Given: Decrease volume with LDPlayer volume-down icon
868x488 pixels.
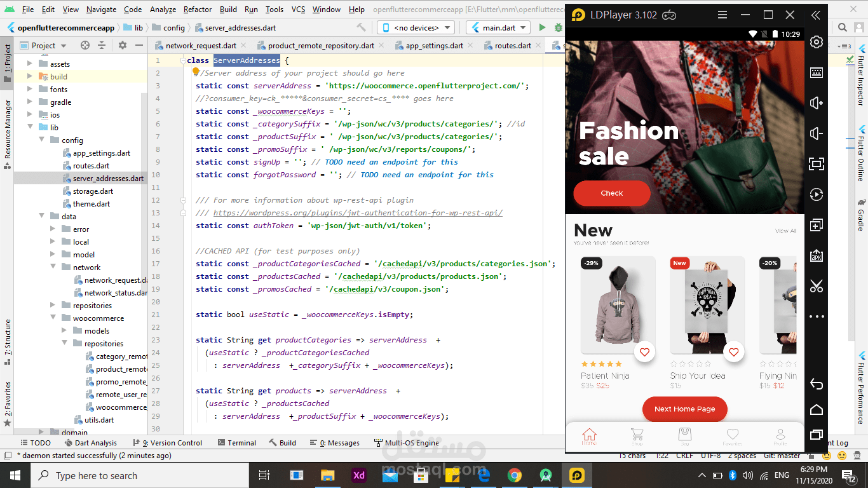Looking at the screenshot, I should (817, 133).
